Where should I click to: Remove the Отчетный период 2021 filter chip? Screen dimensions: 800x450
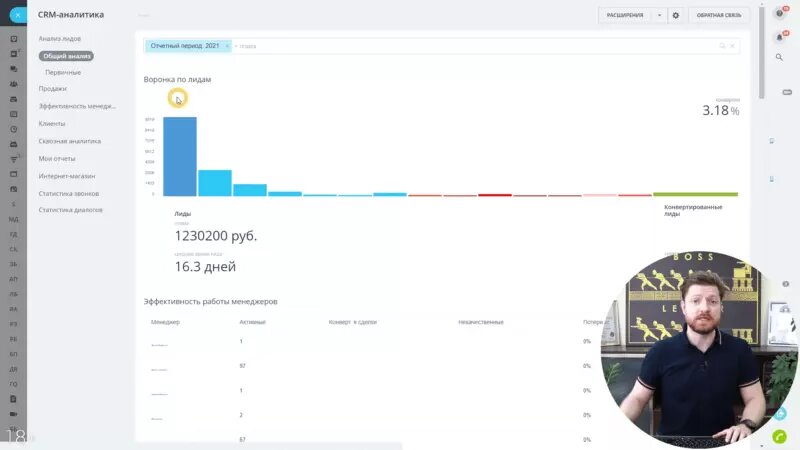227,46
